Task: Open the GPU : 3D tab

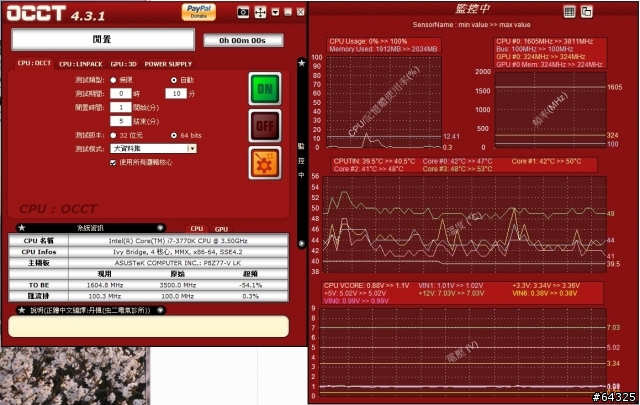Action: 123,64
